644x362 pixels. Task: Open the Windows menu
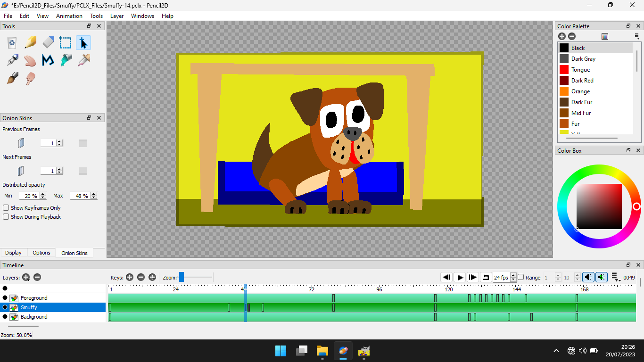pos(142,16)
